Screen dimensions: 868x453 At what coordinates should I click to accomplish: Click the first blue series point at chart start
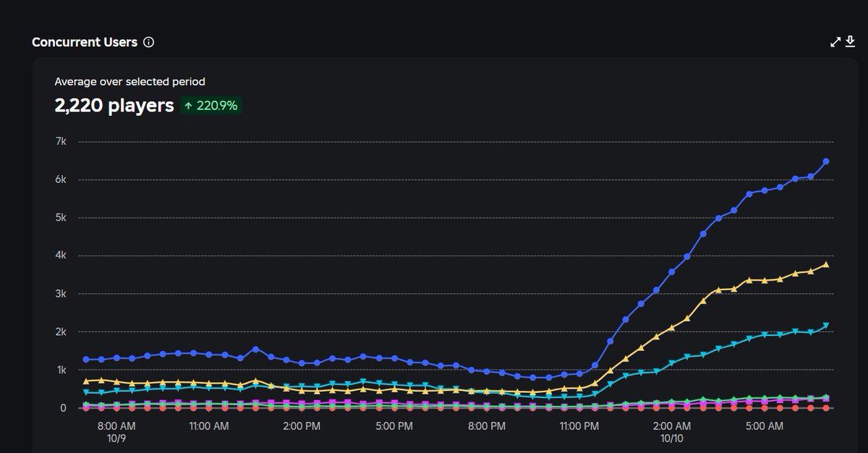[x=86, y=359]
